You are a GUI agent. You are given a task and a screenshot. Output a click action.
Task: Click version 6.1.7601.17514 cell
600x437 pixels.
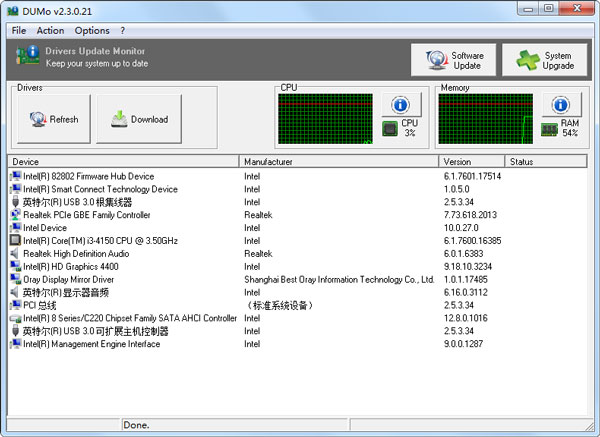473,176
